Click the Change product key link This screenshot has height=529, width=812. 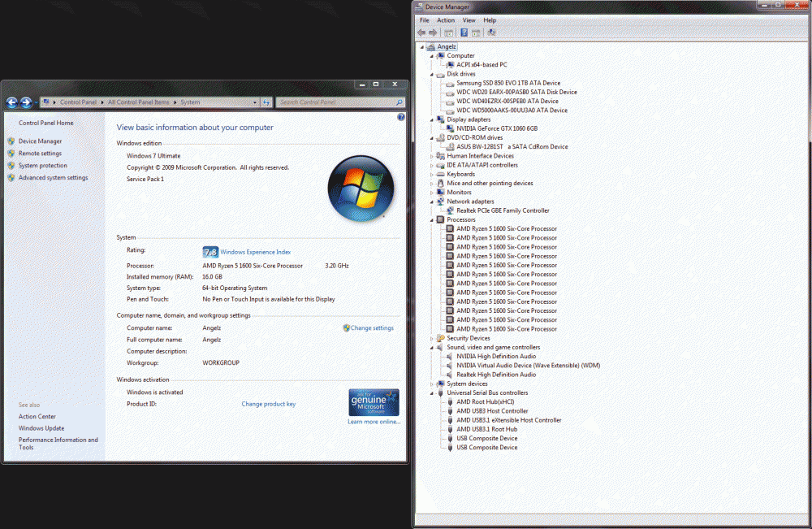click(268, 404)
